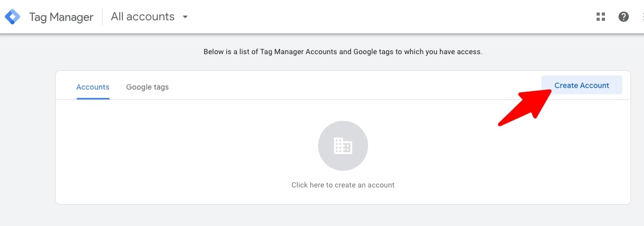Switch to the Accounts tab
Image resolution: width=644 pixels, height=226 pixels.
(x=93, y=87)
